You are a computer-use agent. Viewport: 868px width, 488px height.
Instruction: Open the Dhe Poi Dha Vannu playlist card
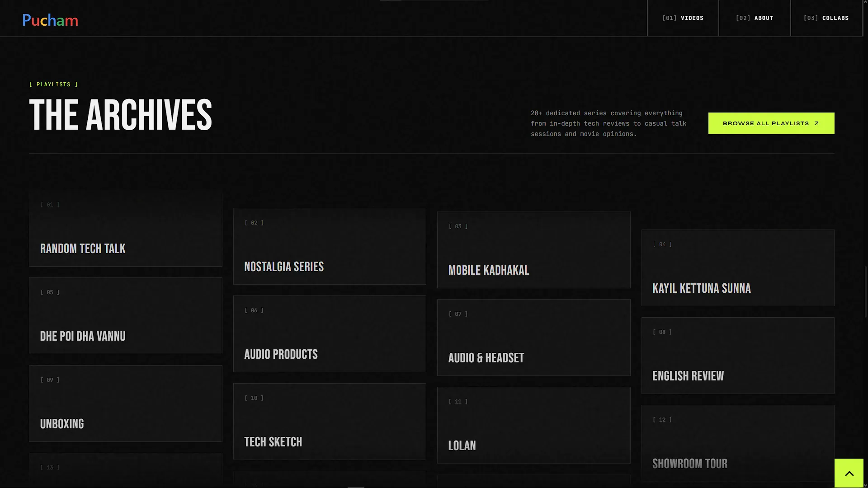point(126,316)
